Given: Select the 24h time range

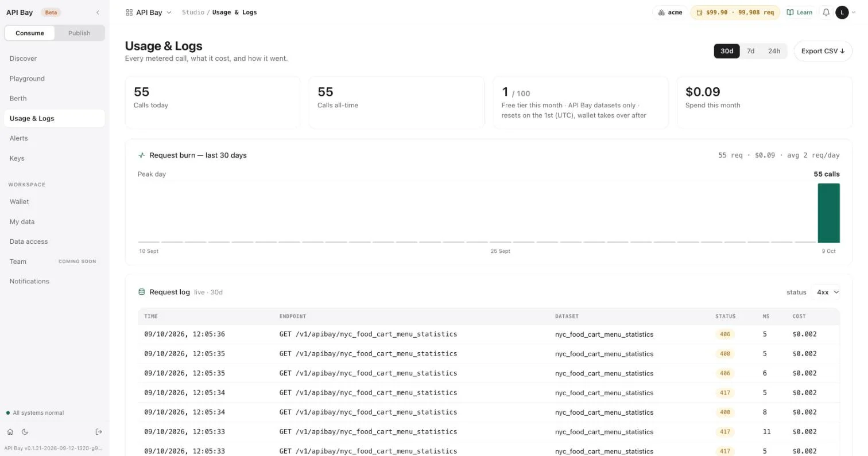Looking at the screenshot, I should point(774,51).
